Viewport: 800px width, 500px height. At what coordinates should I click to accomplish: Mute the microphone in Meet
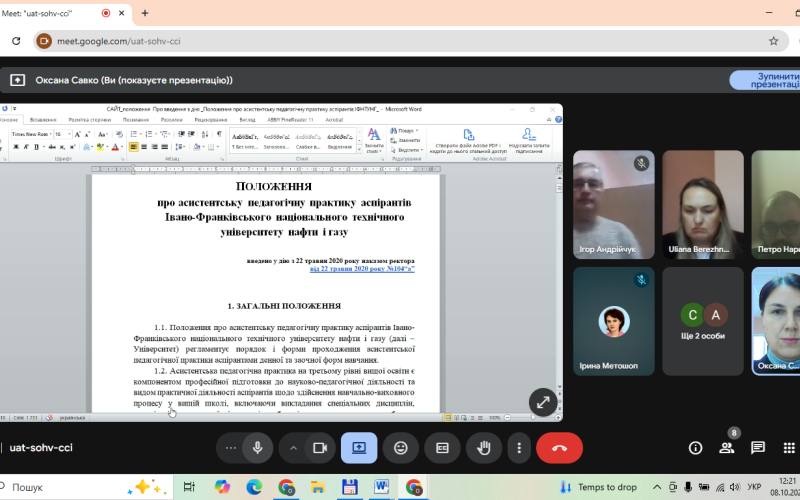(257, 447)
